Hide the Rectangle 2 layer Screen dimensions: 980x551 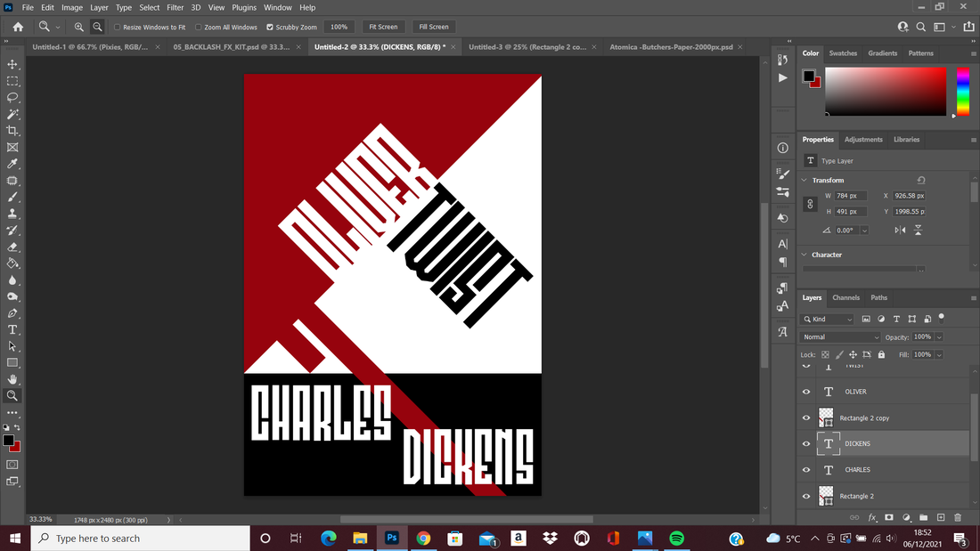(806, 496)
